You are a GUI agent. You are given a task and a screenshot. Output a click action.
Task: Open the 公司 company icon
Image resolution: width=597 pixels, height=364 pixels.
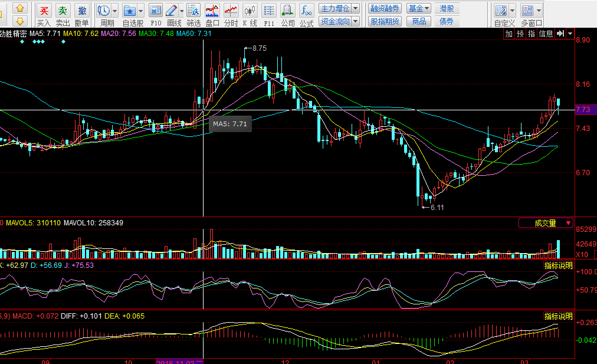point(288,11)
